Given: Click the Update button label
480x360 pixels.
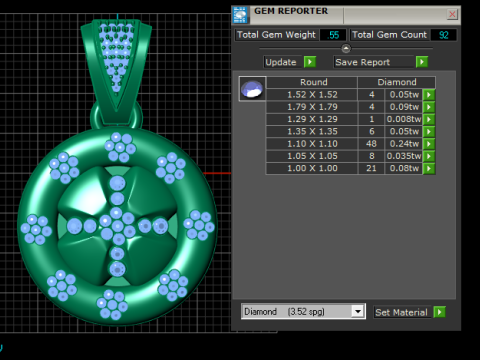Looking at the screenshot, I should click(x=282, y=62).
